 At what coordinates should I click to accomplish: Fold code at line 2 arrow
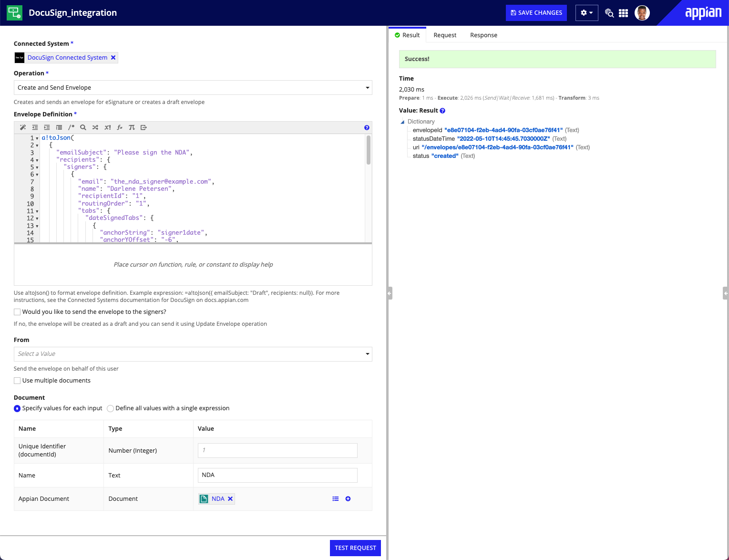click(x=37, y=145)
